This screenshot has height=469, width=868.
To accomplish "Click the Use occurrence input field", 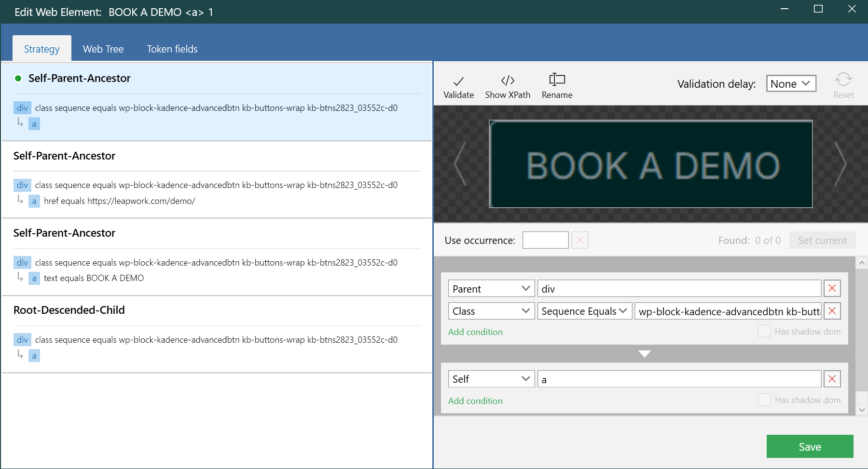I will click(545, 240).
